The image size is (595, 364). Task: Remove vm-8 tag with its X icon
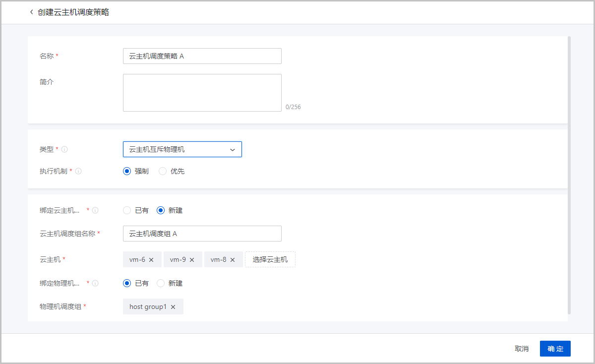(233, 260)
